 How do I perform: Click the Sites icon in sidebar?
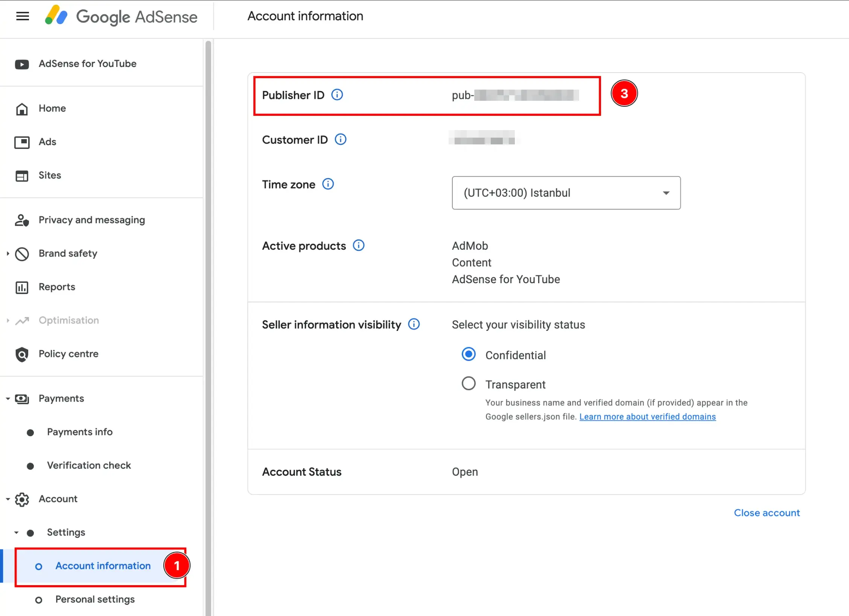[x=22, y=176]
